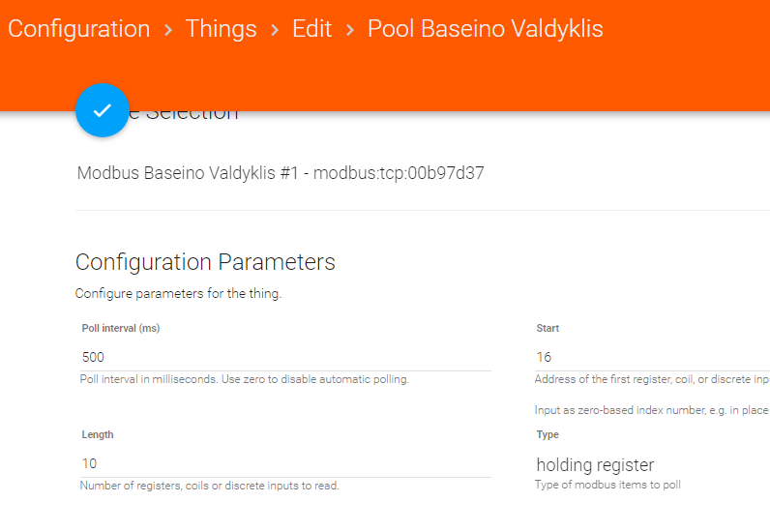Click the Type field label

(548, 434)
